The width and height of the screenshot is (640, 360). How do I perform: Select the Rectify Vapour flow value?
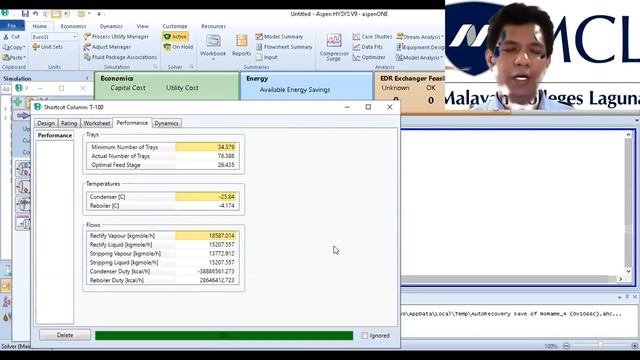tap(207, 236)
